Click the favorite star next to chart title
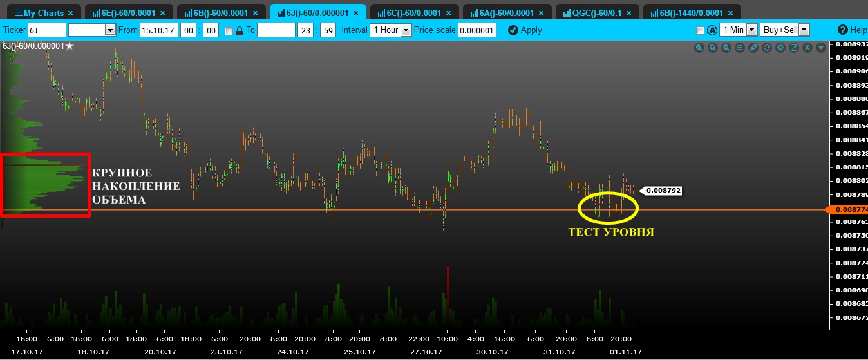 coord(70,46)
